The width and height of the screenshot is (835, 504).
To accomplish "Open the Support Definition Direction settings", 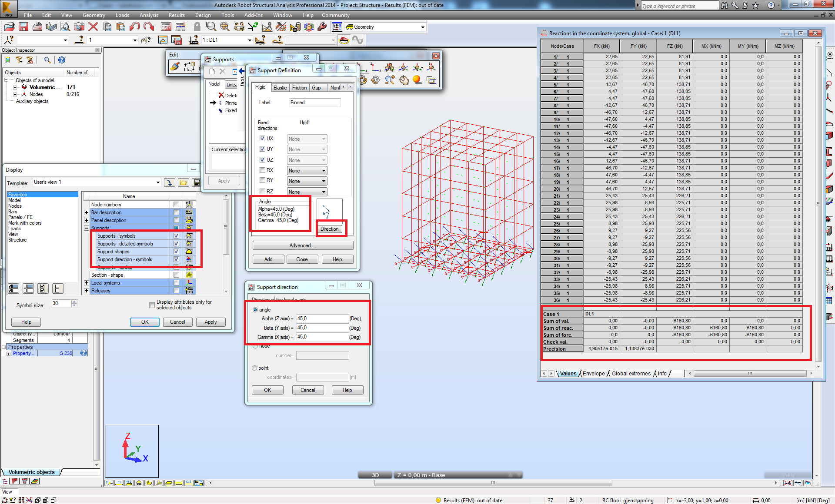I will pyautogui.click(x=330, y=229).
